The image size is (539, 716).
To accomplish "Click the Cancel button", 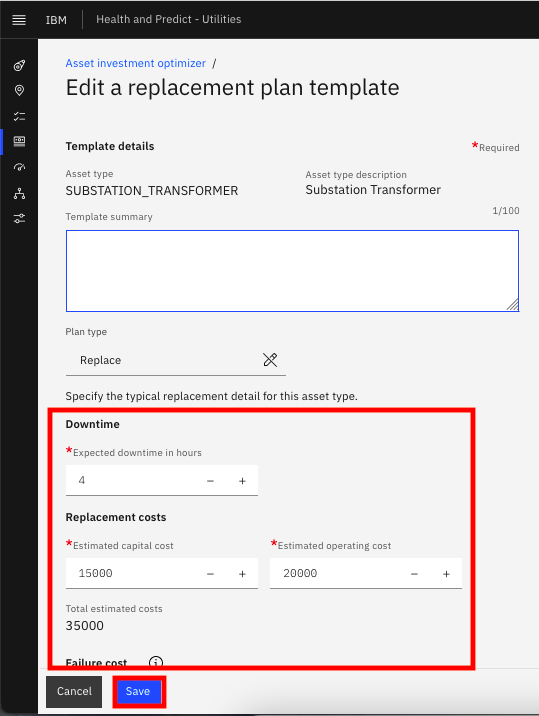I will pyautogui.click(x=74, y=691).
